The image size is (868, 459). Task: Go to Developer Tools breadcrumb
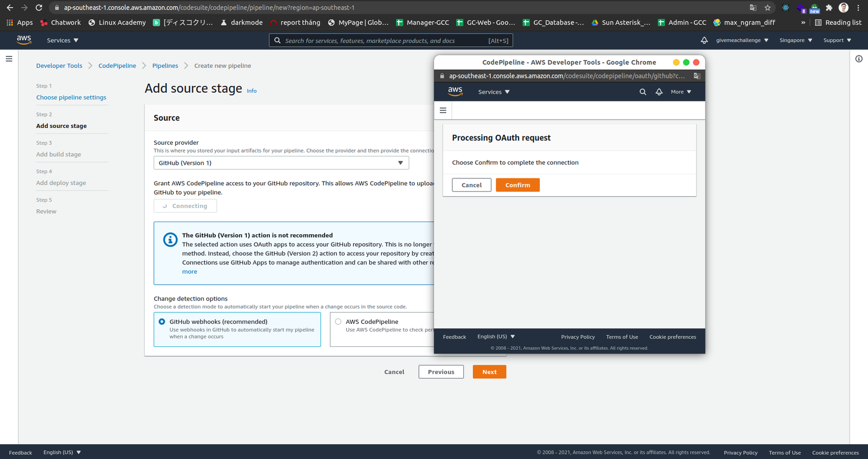[59, 66]
